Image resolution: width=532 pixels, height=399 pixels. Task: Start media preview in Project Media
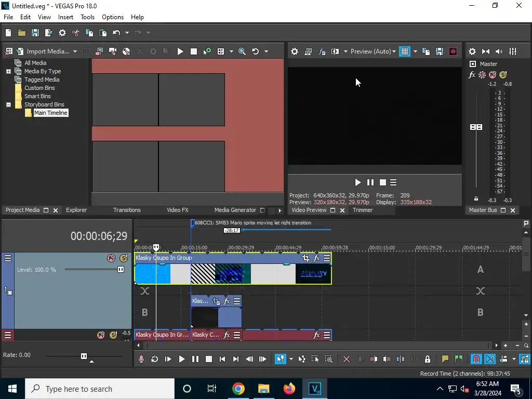pos(180,51)
